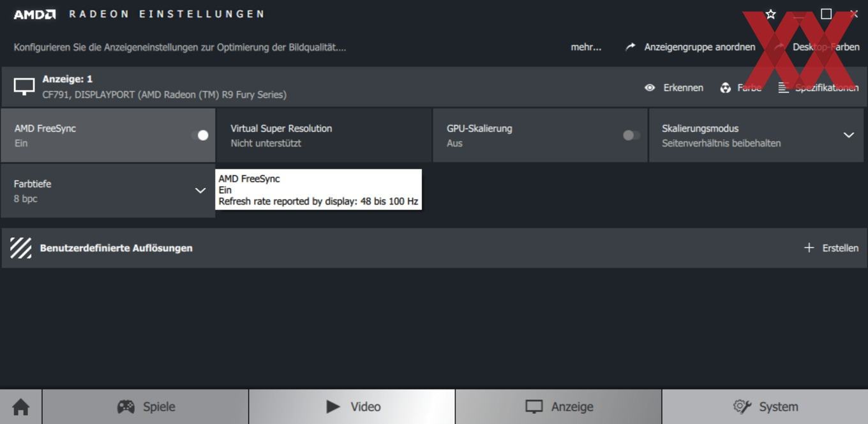The image size is (868, 424).
Task: Click the striped Benutzerdefinierte Auflösungen icon
Action: (21, 248)
